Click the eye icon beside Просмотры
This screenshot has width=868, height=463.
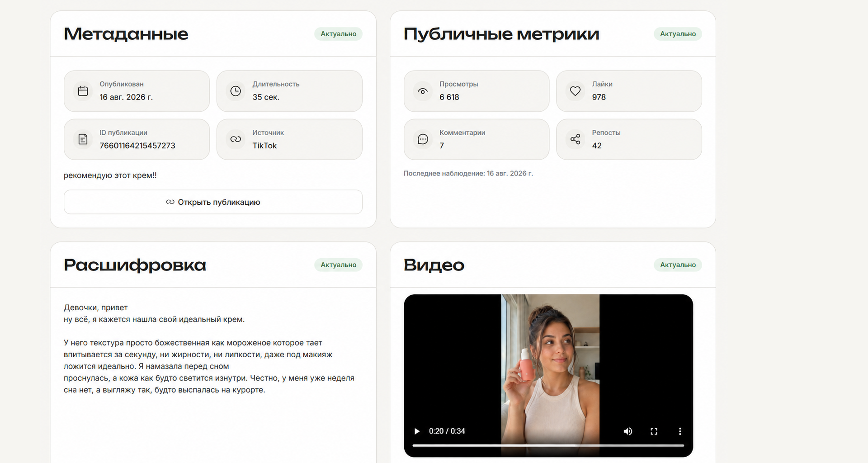coord(423,91)
